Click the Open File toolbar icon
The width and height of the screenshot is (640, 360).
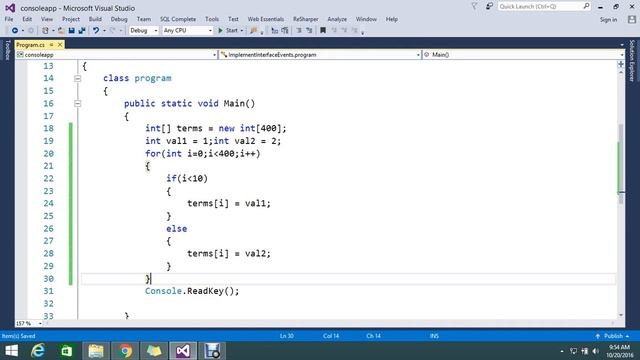click(61, 31)
